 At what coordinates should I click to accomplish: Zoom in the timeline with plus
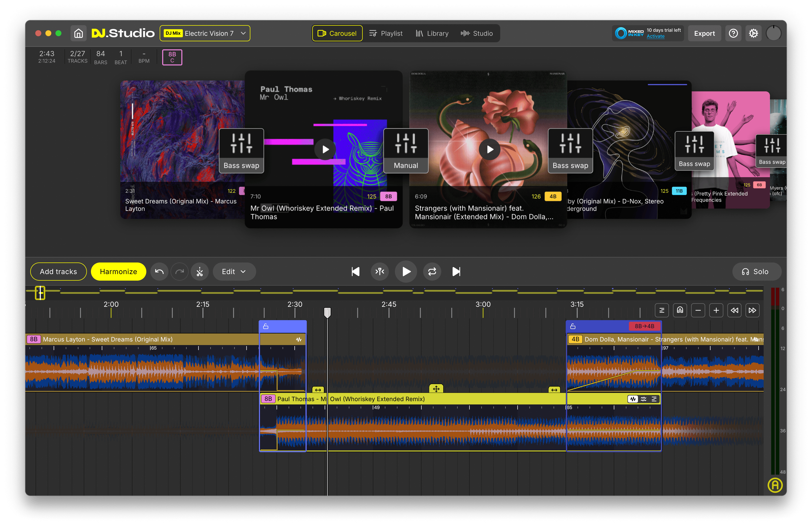tap(716, 310)
